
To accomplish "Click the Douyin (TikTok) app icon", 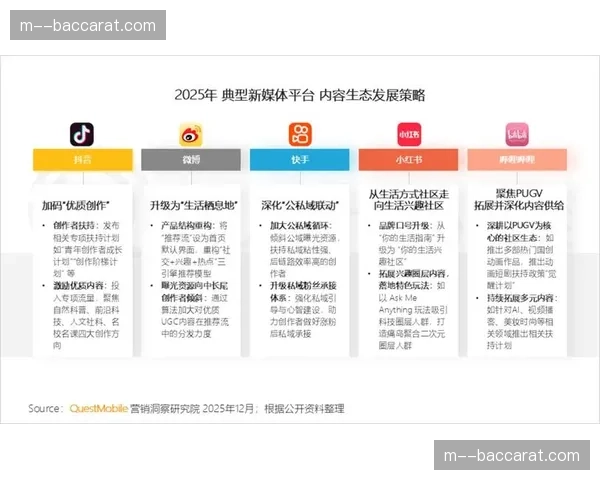I will point(82,134).
